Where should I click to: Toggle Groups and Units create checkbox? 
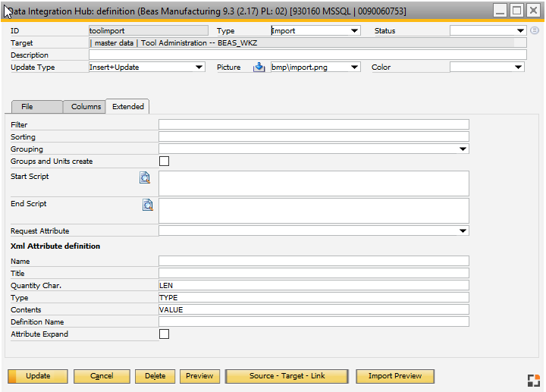(x=164, y=162)
